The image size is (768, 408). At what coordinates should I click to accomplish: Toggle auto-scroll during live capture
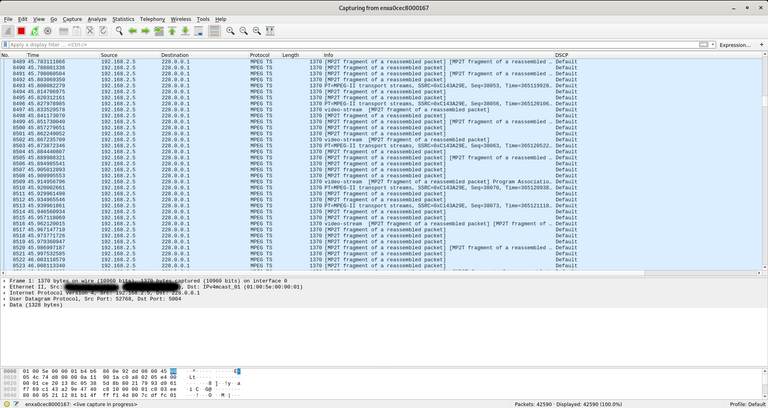tap(198, 31)
